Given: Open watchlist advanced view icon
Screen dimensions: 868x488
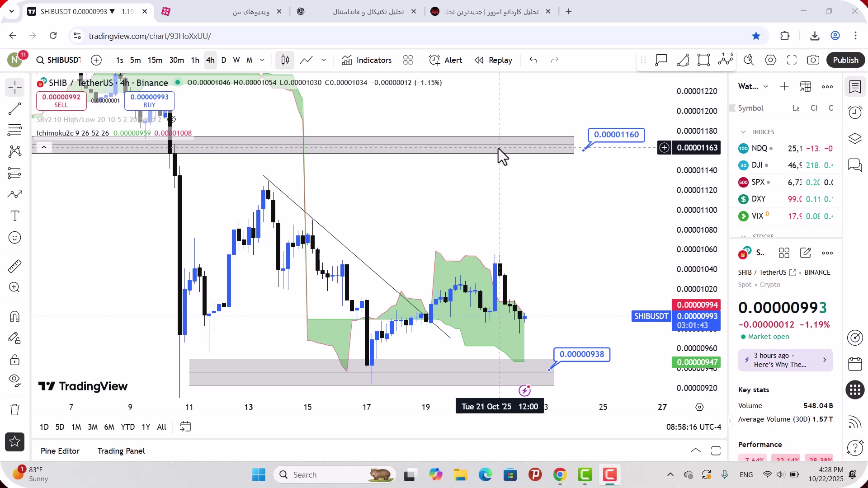Looking at the screenshot, I should 806,86.
